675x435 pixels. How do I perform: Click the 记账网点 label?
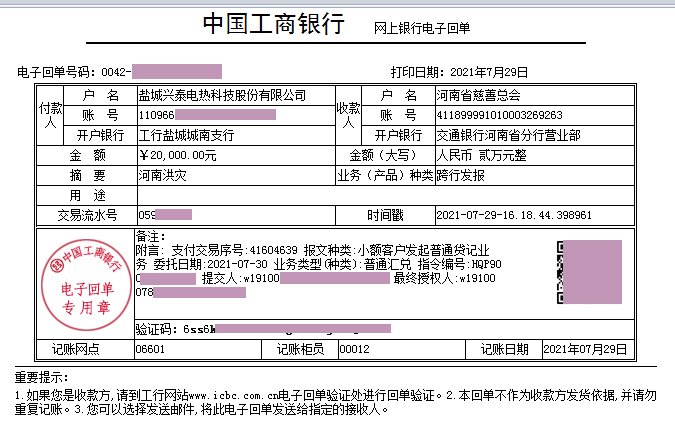[x=76, y=349]
